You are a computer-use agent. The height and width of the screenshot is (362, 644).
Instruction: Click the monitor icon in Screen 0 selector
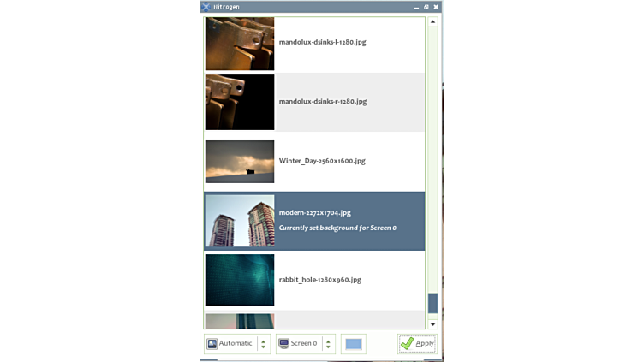(283, 344)
